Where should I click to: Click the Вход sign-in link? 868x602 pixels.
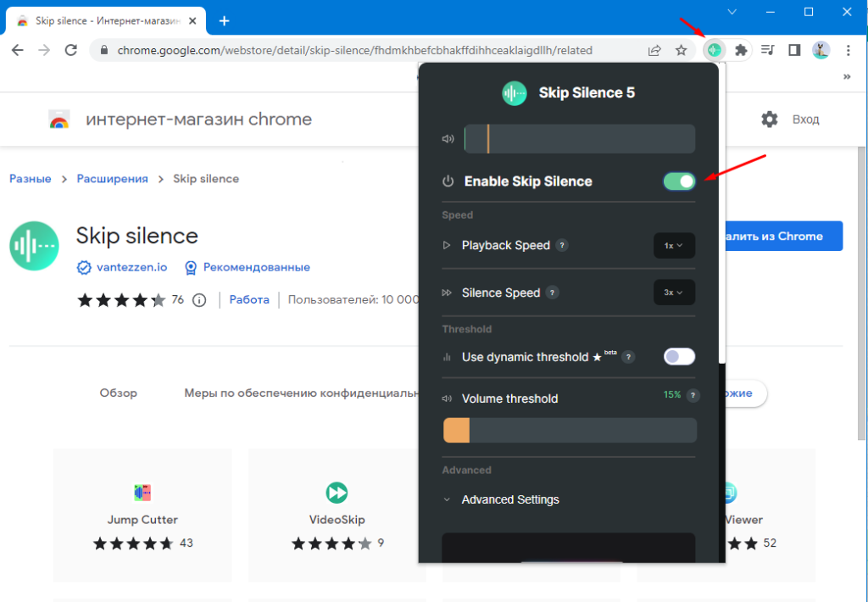click(805, 120)
